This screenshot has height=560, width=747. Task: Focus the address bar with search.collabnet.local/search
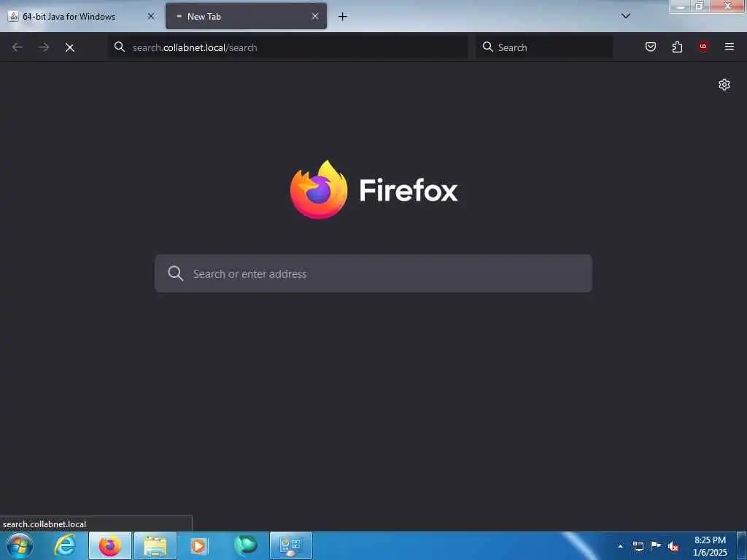[289, 47]
